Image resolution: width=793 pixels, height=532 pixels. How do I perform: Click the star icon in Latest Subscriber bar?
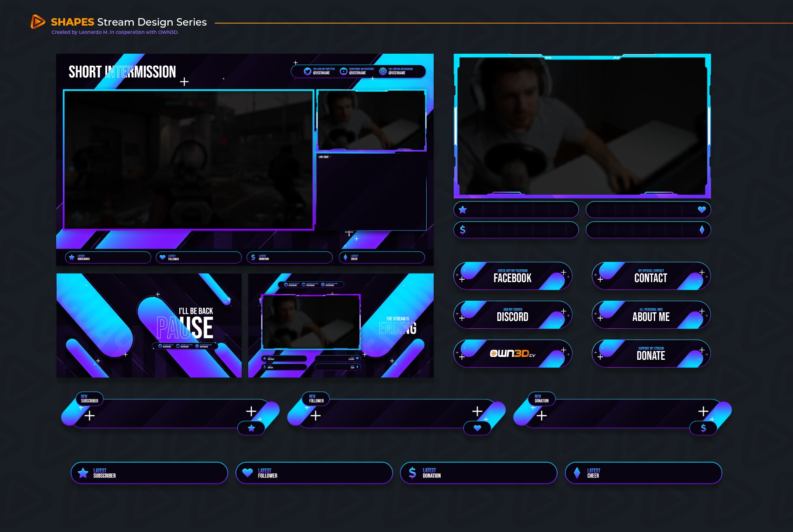point(83,473)
